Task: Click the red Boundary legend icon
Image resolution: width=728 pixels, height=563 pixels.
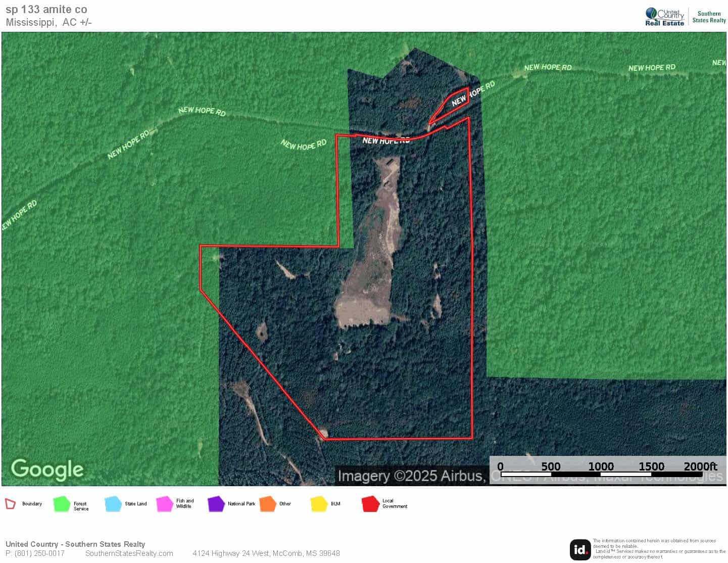Action: (x=11, y=503)
